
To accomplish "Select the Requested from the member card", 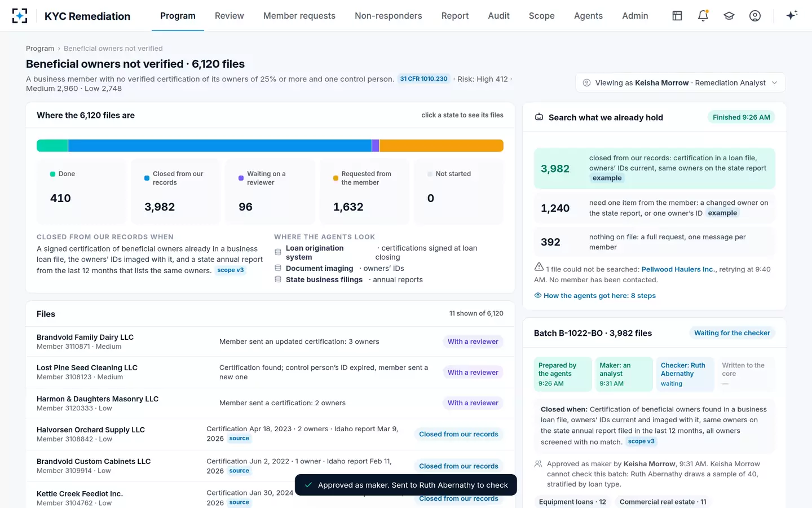I will pyautogui.click(x=364, y=191).
